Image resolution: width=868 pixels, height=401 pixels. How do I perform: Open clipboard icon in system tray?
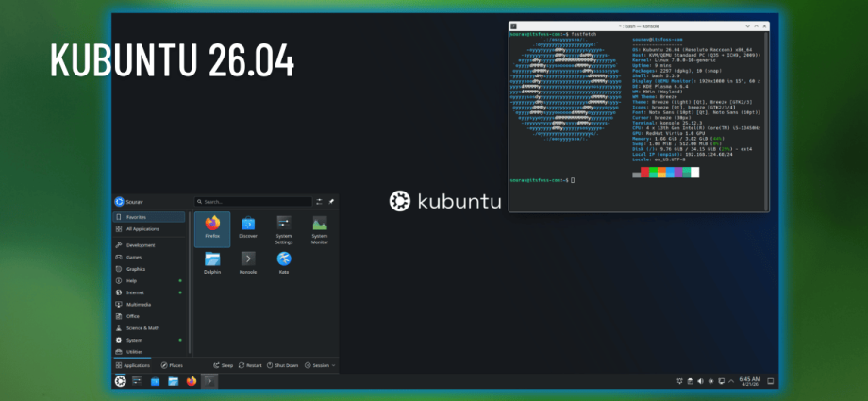coord(691,381)
